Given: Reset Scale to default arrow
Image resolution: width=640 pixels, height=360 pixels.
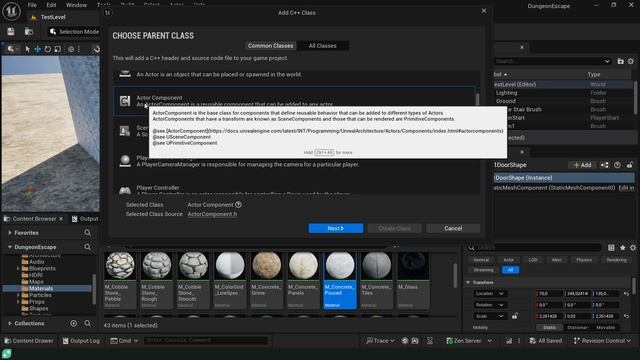Looking at the screenshot, I should tap(626, 316).
